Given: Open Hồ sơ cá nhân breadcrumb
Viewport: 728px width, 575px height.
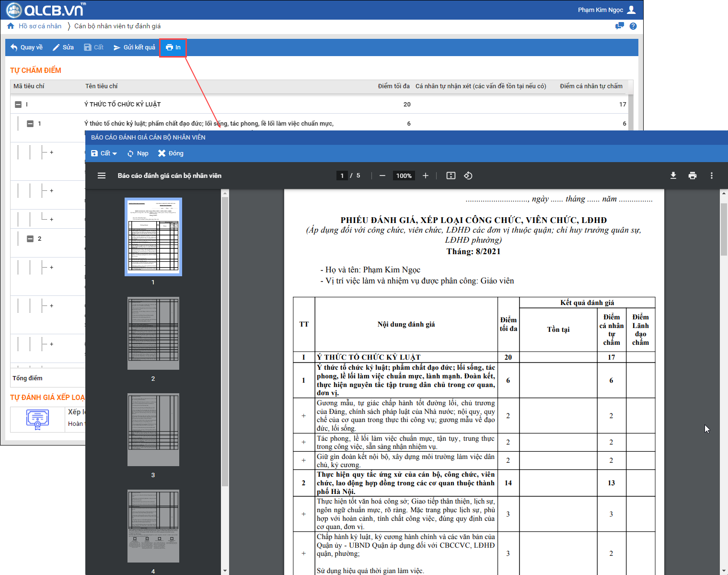Looking at the screenshot, I should click(x=40, y=26).
